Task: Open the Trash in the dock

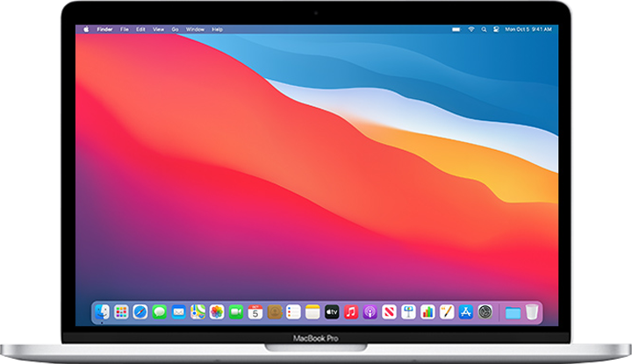Action: pyautogui.click(x=532, y=311)
